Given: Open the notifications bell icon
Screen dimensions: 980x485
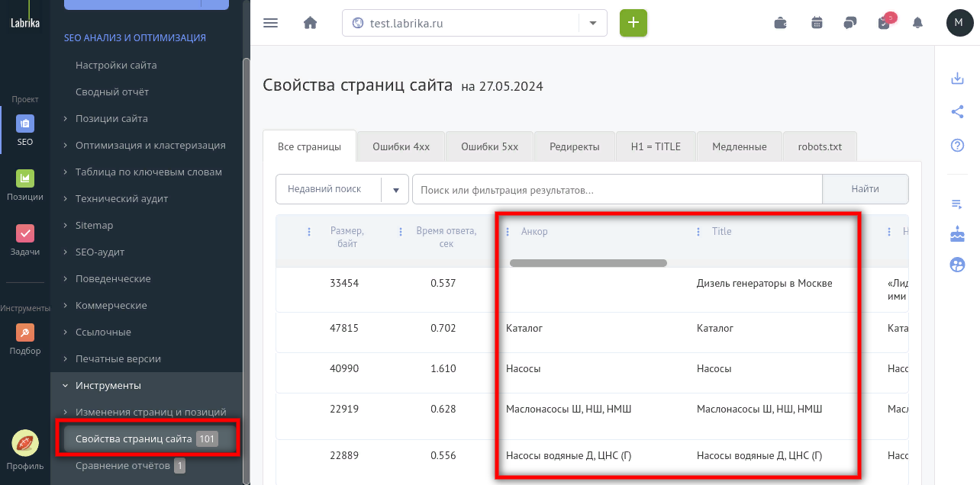Looking at the screenshot, I should pos(917,23).
